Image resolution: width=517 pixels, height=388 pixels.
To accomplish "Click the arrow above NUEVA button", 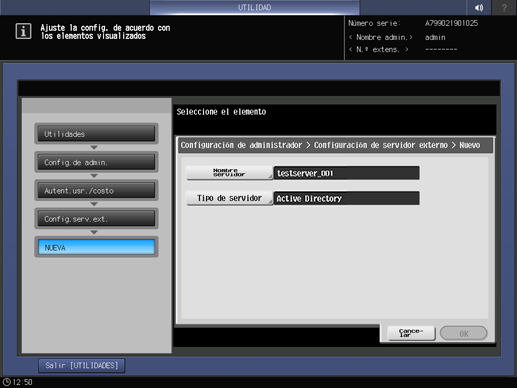I will click(x=94, y=232).
